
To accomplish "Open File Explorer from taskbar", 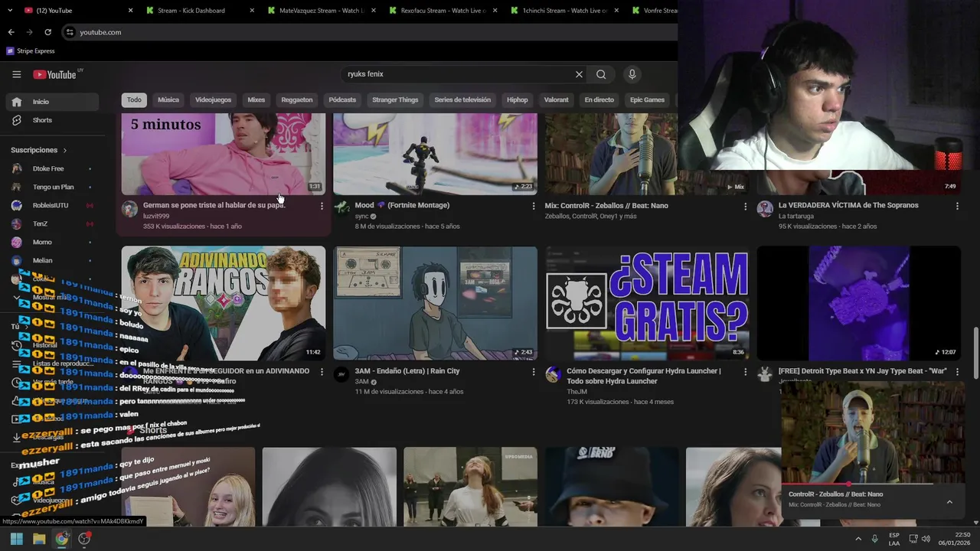I will pos(39,539).
